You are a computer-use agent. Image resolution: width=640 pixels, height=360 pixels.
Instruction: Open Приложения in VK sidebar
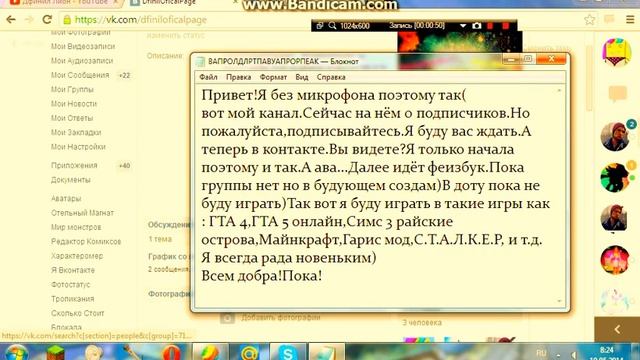pos(74,165)
